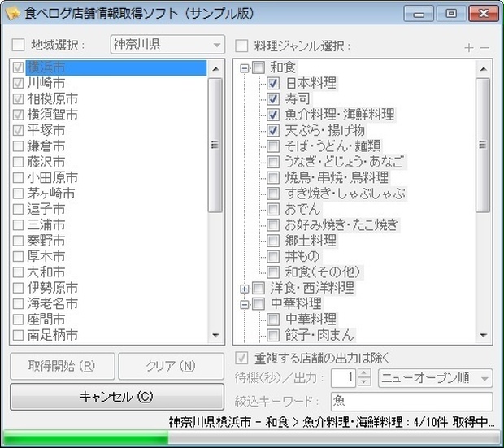Select 秦野市 in the city list
The width and height of the screenshot is (504, 448).
pyautogui.click(x=46, y=241)
